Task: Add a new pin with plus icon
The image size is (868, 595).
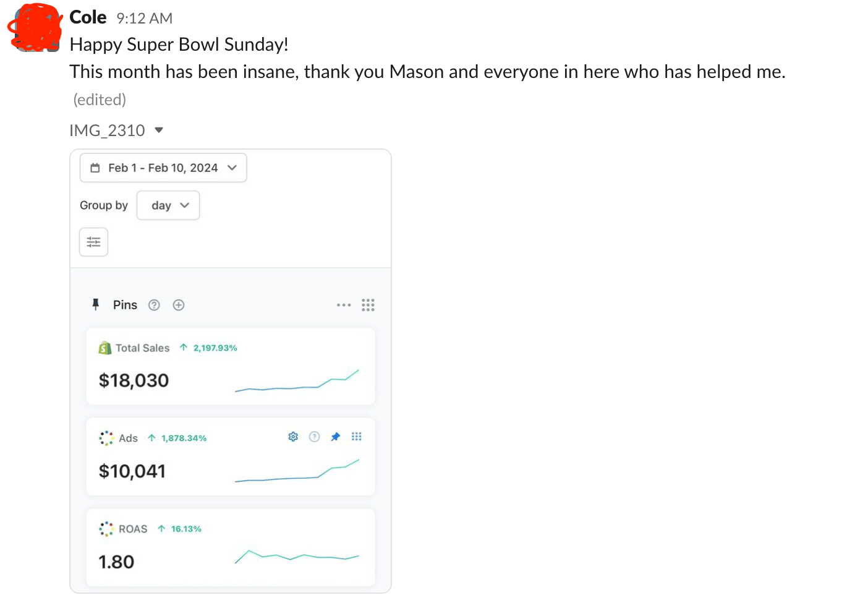Action: click(x=179, y=305)
